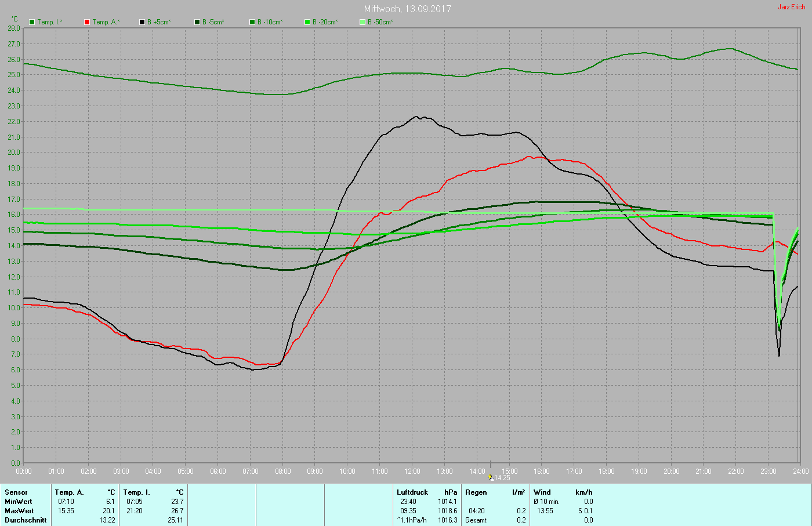Select the "B -50cm*" legend label
812x526 pixels.
[x=380, y=22]
